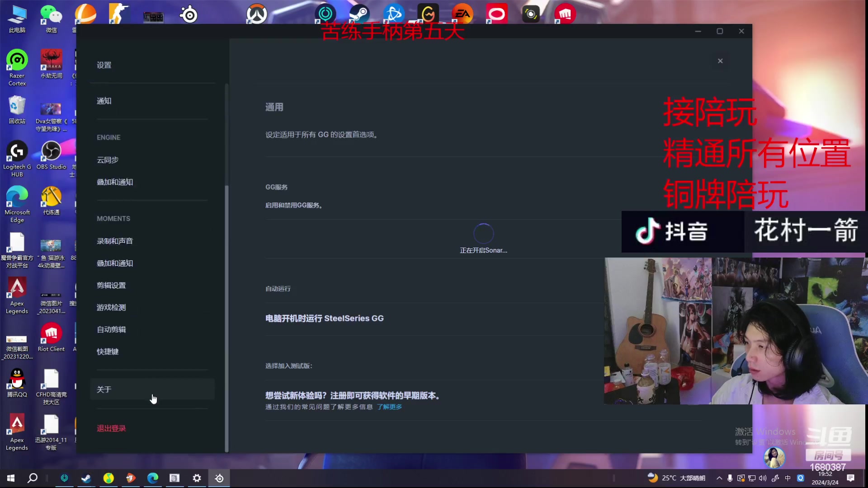The image size is (868, 488).
Task: Launch the Counter-Strike desktop shortcut
Action: click(119, 14)
